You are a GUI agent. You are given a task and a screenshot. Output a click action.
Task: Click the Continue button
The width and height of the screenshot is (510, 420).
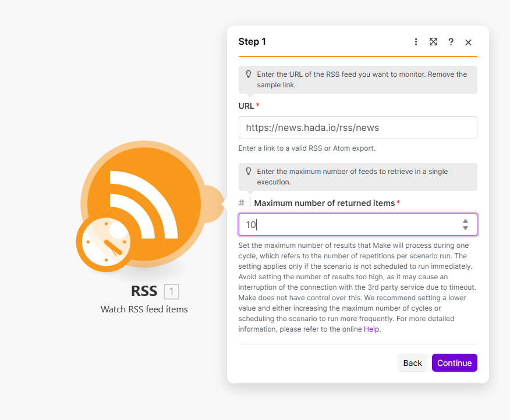click(454, 363)
